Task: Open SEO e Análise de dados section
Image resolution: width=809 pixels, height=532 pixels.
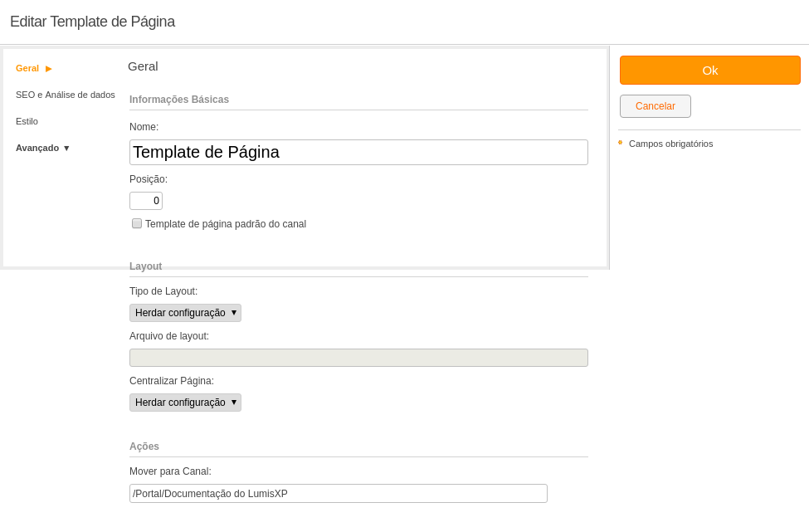Action: [66, 95]
